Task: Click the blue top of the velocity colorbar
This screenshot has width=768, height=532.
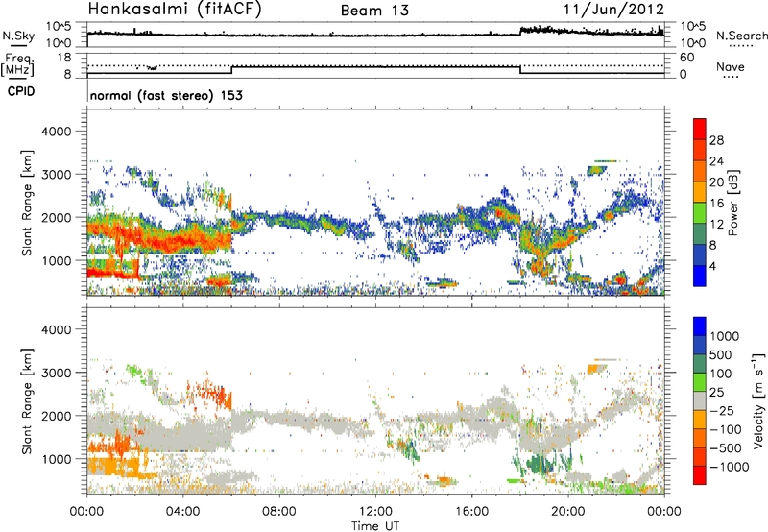Action: pyautogui.click(x=700, y=326)
